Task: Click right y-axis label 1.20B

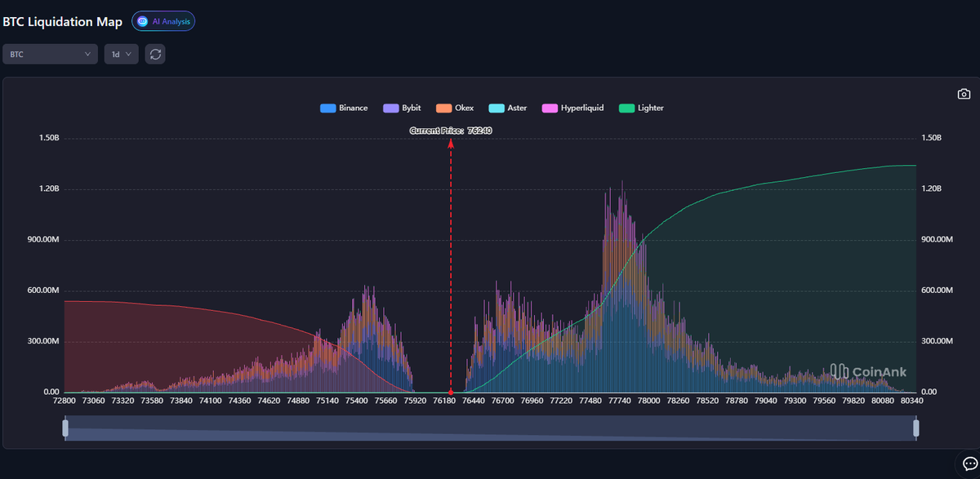Action: [x=931, y=188]
